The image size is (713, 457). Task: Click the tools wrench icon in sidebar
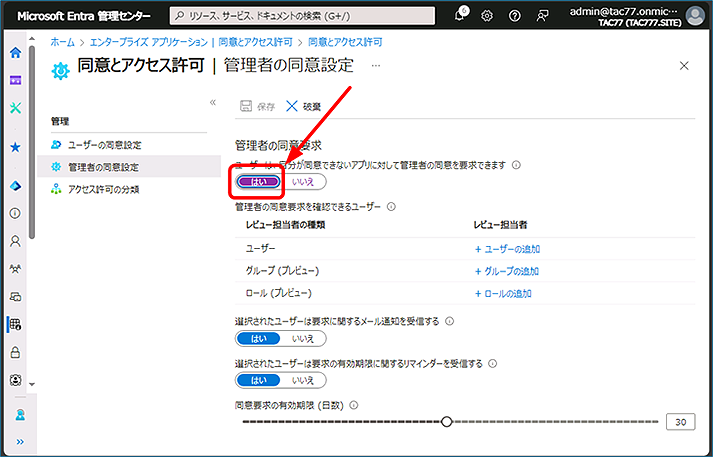15,108
